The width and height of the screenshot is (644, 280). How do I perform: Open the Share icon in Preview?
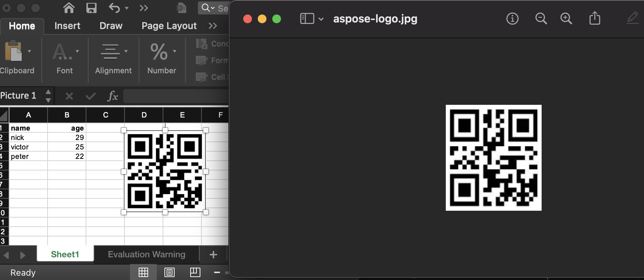click(594, 18)
